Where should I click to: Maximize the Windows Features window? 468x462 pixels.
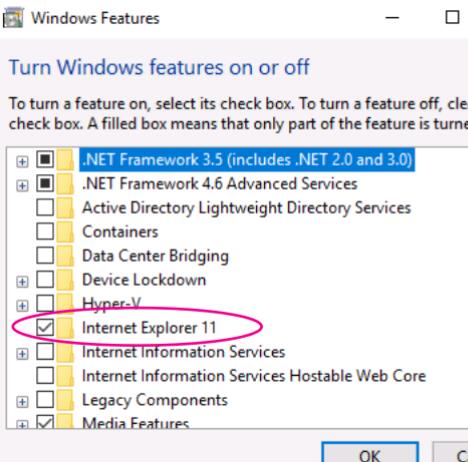coord(452,17)
